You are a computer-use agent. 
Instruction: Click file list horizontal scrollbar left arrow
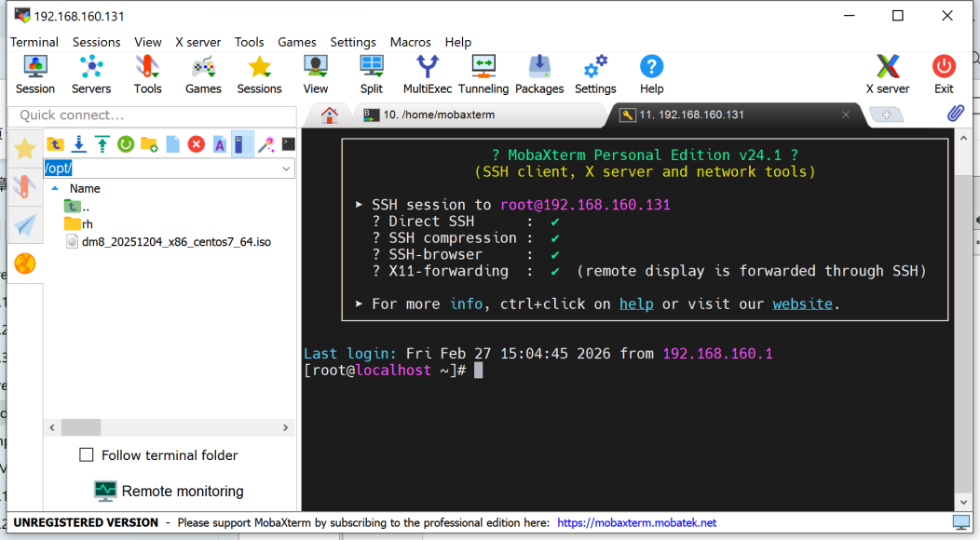point(52,427)
